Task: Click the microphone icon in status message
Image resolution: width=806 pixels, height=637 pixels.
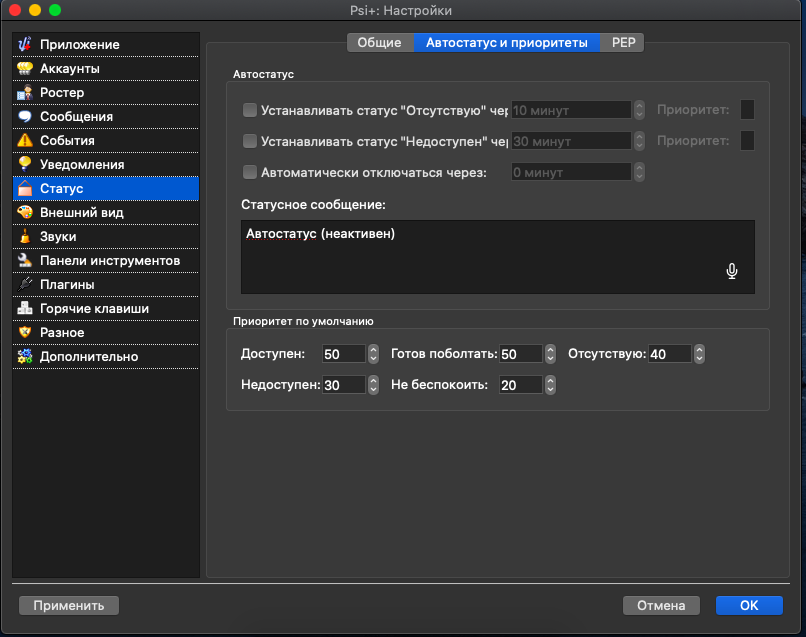Action: [732, 271]
